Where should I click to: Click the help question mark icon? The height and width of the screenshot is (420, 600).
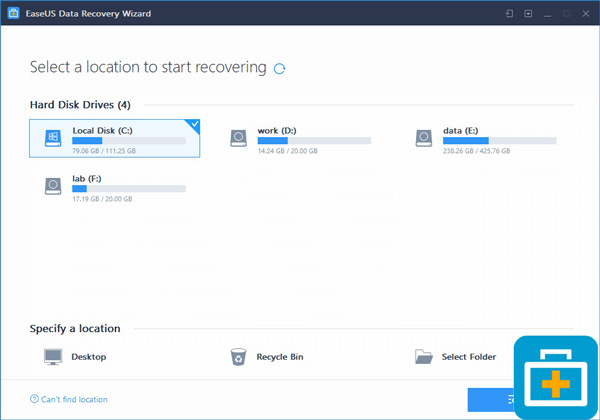point(34,399)
